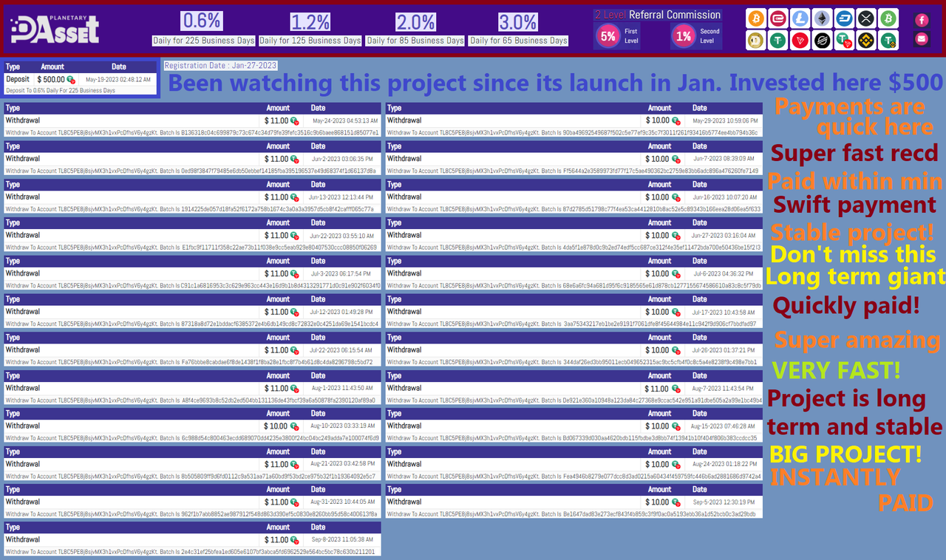The image size is (946, 560).
Task: Click Tether icon in May-29-2023 withdrawal row
Action: (x=676, y=120)
